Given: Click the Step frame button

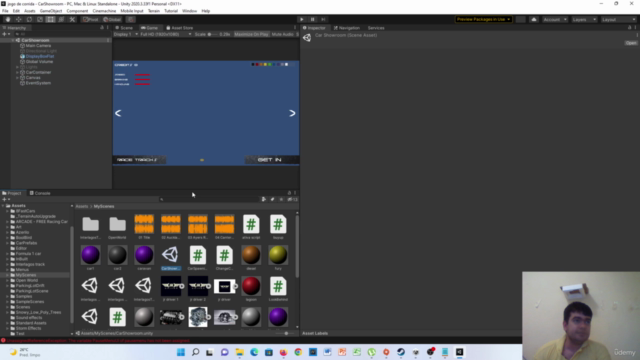Looking at the screenshot, I should point(323,19).
